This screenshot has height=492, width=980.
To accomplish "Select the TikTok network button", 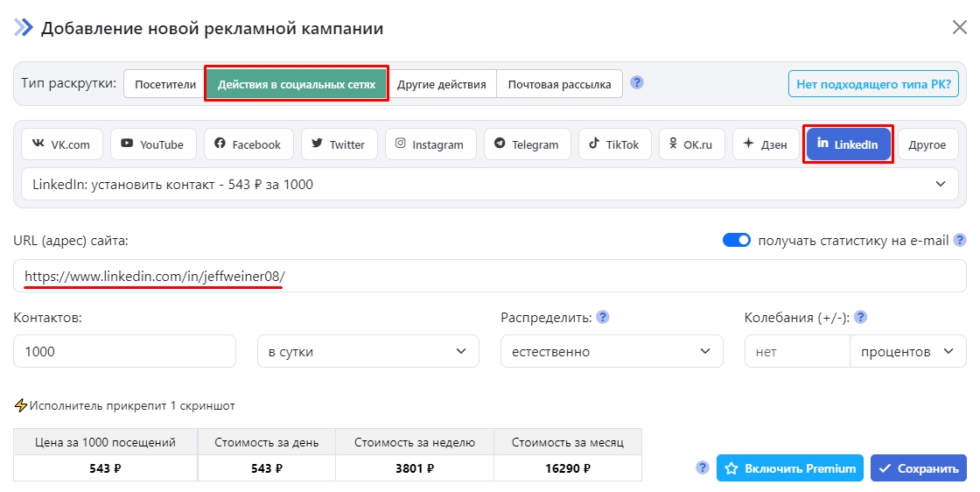I will pos(614,144).
